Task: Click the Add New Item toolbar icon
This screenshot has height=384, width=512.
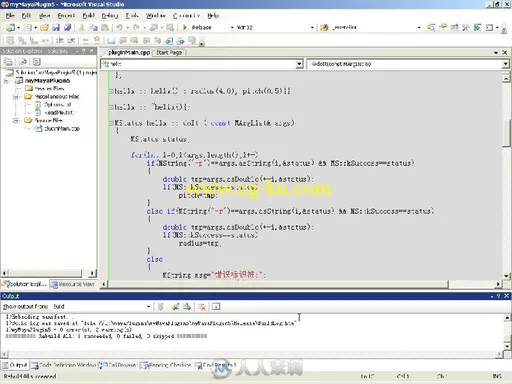Action: coord(28,27)
